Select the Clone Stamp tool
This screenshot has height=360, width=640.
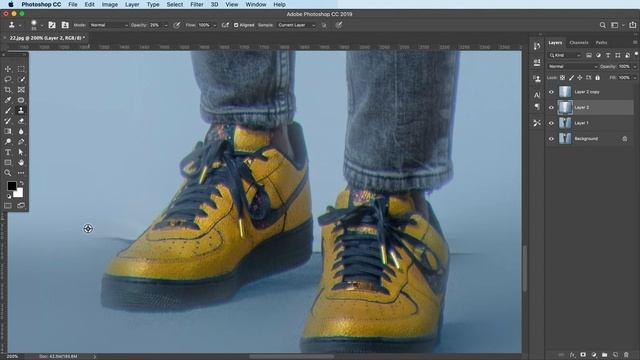[x=21, y=111]
